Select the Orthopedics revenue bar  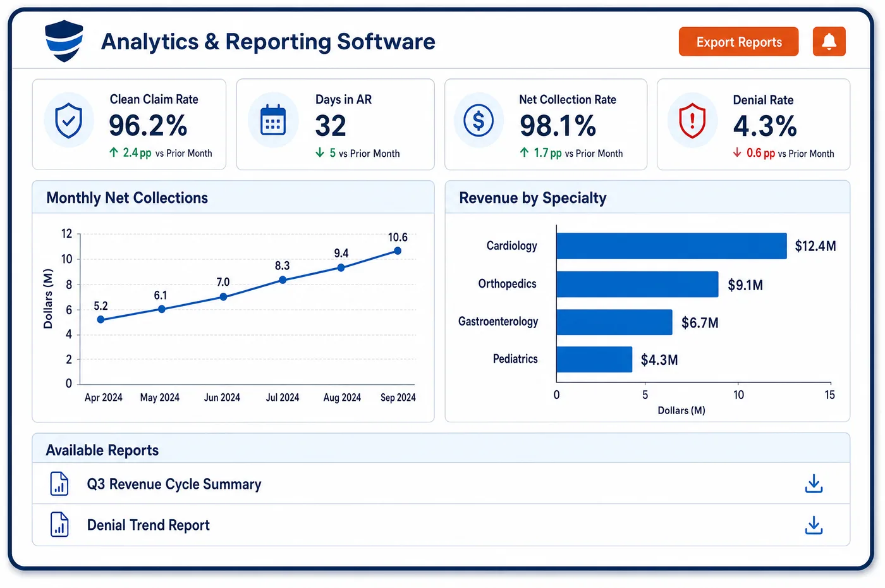click(637, 284)
